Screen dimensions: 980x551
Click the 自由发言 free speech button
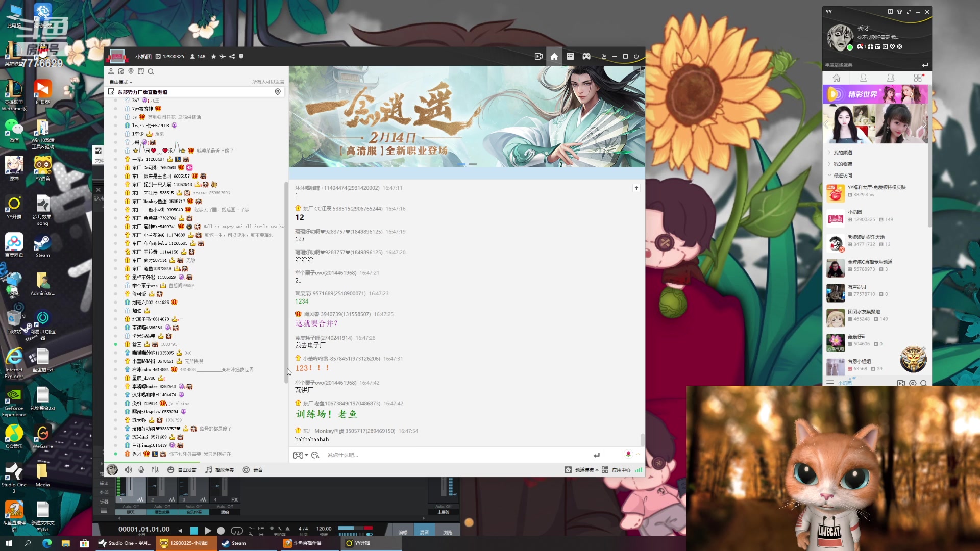pos(182,470)
